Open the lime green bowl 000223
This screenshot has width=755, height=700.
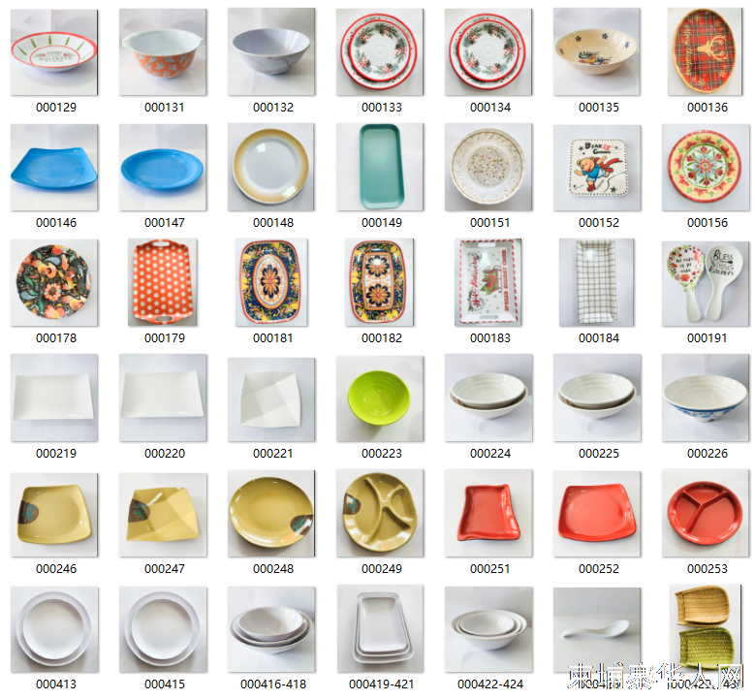380,398
